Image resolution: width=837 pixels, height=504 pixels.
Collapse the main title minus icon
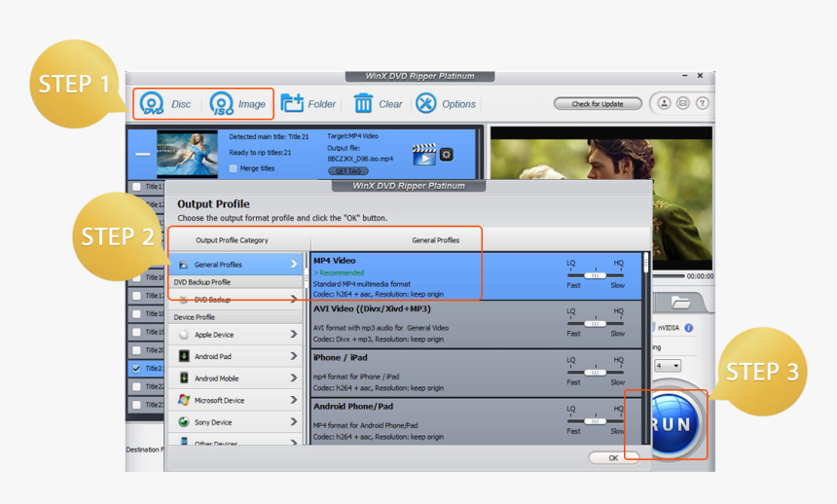click(x=142, y=155)
